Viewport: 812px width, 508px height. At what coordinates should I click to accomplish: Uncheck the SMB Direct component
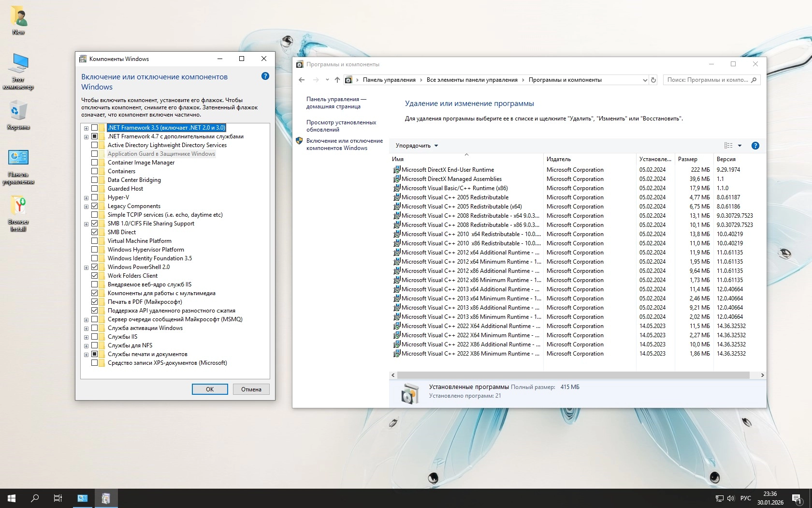(95, 232)
